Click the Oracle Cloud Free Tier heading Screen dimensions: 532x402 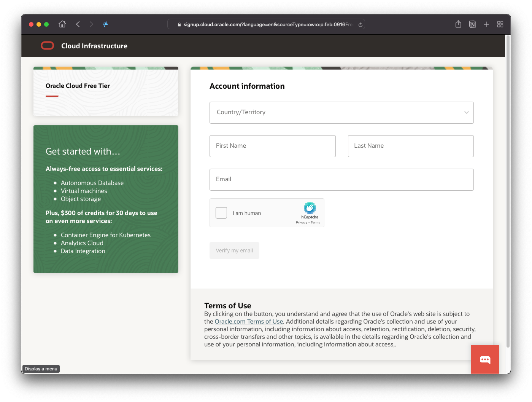click(x=78, y=86)
